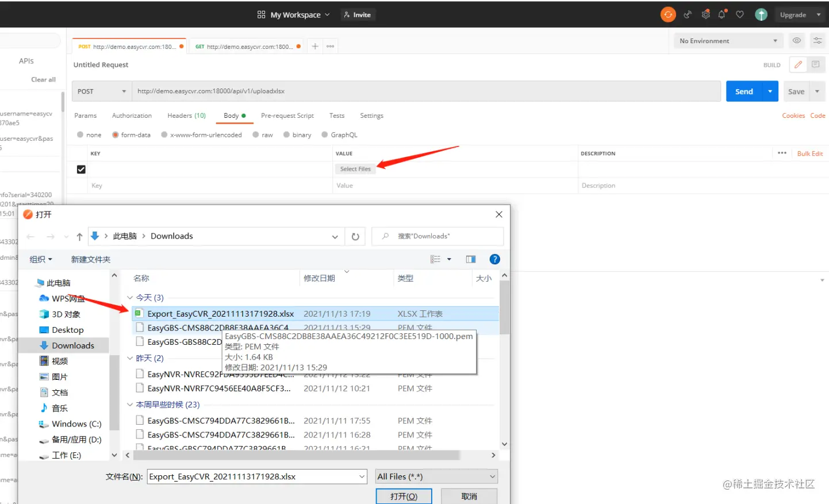The width and height of the screenshot is (829, 504).
Task: Switch to the GET request tab
Action: point(248,47)
